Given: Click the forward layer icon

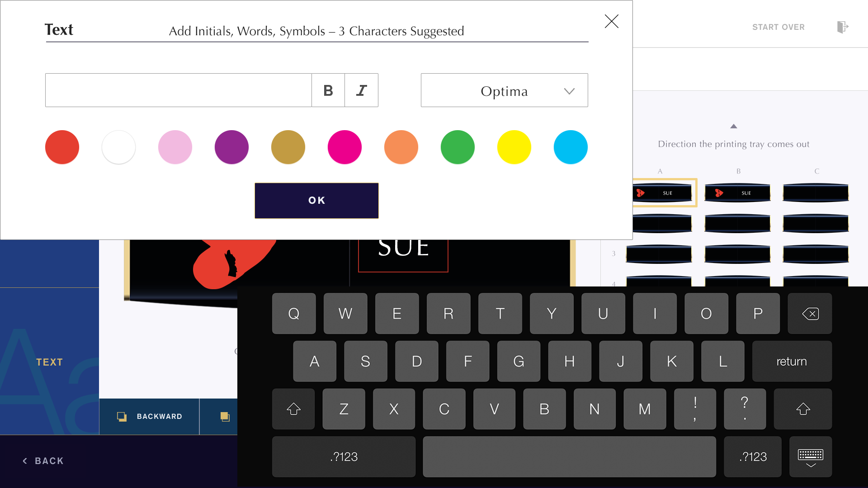Looking at the screenshot, I should pyautogui.click(x=225, y=417).
